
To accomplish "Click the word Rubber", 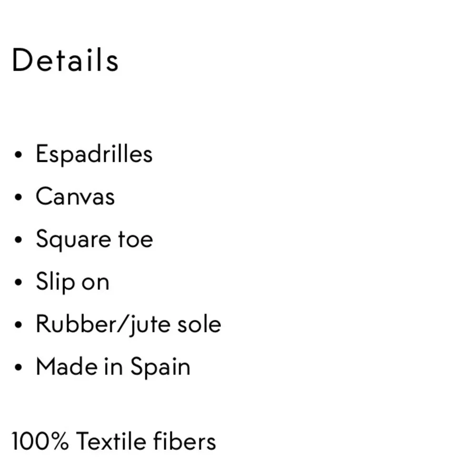I will (x=76, y=324).
